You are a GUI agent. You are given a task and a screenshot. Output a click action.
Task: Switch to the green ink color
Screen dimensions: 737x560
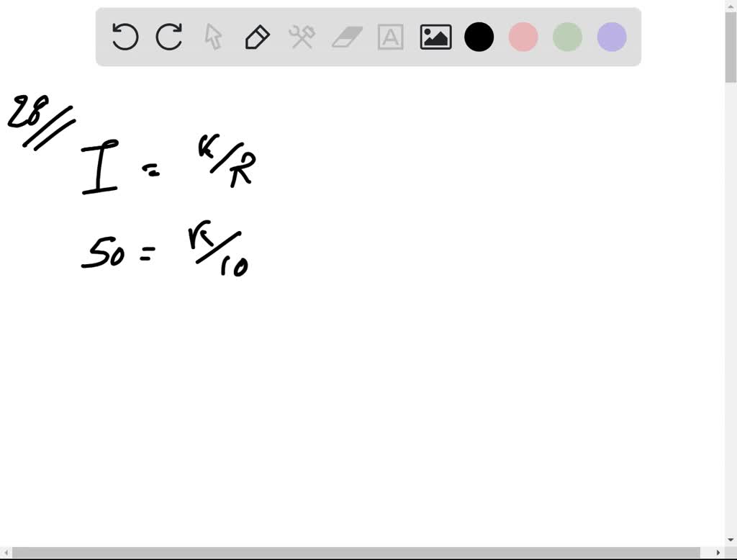click(566, 37)
